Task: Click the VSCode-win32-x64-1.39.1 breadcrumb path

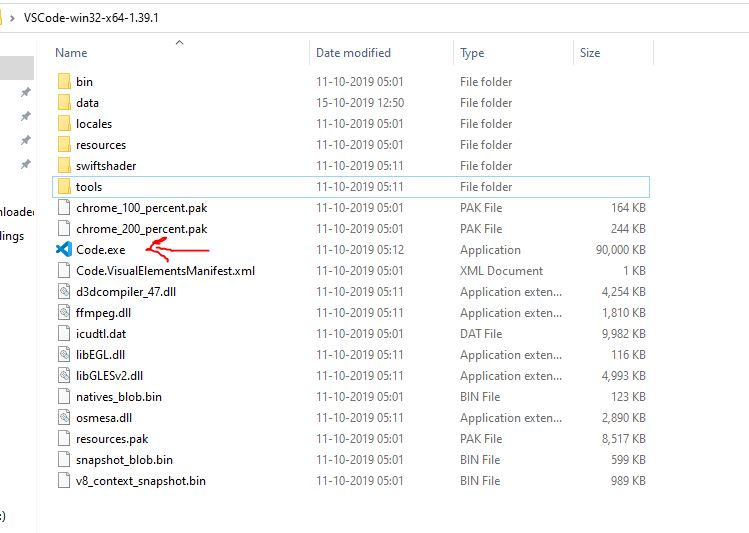Action: [91, 18]
